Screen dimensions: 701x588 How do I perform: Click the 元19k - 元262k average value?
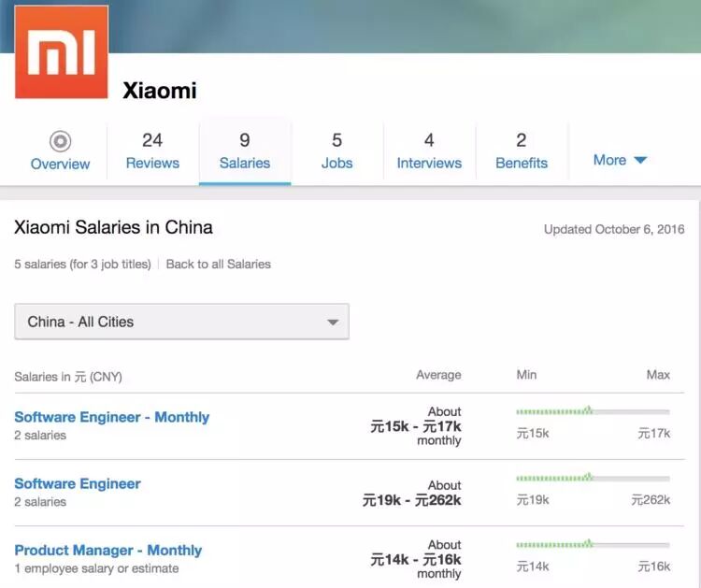412,500
